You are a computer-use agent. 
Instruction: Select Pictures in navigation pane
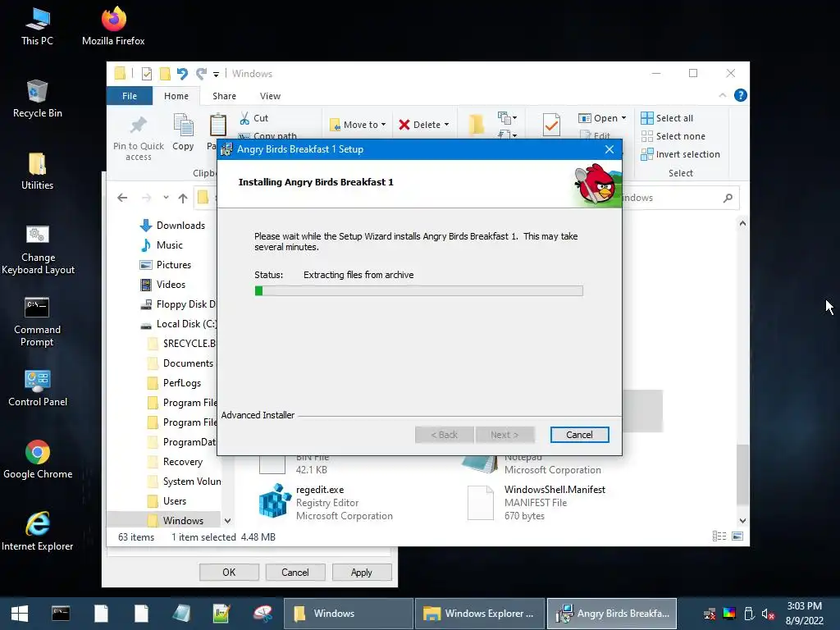point(165,265)
